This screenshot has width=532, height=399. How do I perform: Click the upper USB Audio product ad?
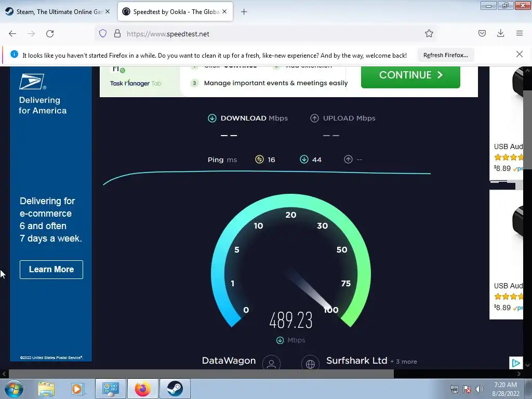click(506, 123)
